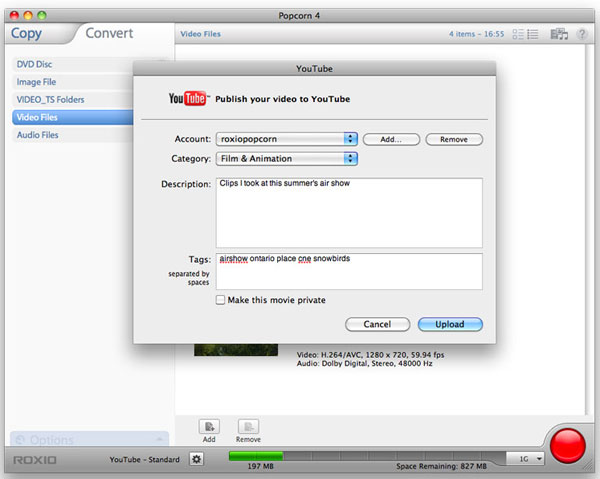
Task: Click the "197 MB" size label
Action: 260,466
